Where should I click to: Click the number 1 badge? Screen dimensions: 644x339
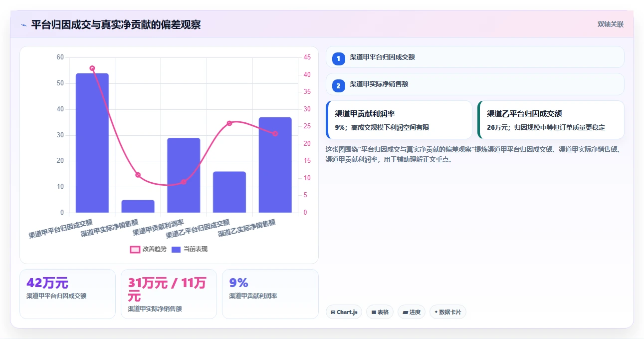coord(339,58)
